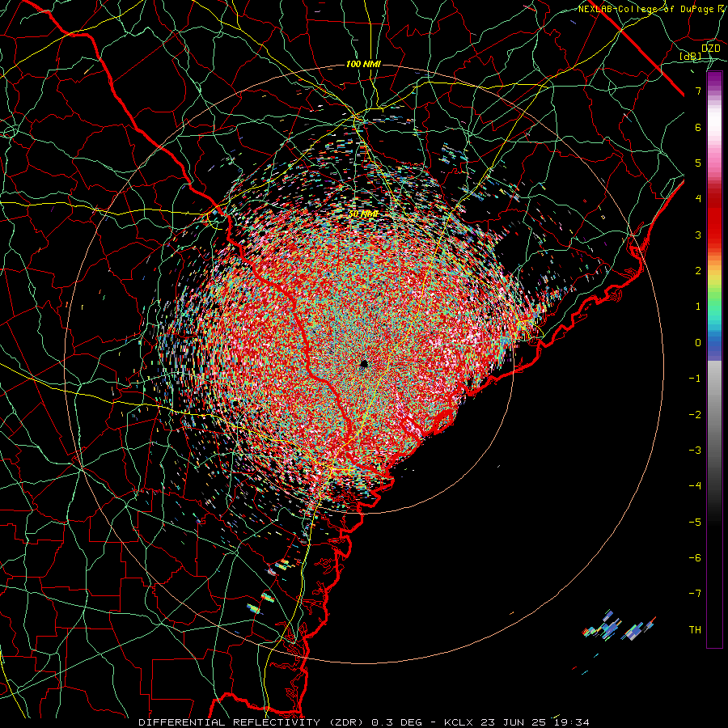Click the -1 tick label on colorbar

pos(695,379)
